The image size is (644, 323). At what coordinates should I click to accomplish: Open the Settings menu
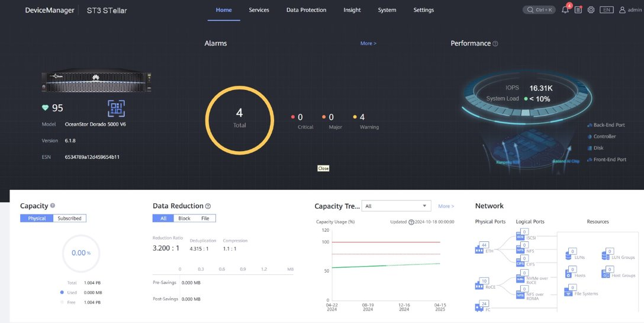pyautogui.click(x=423, y=10)
